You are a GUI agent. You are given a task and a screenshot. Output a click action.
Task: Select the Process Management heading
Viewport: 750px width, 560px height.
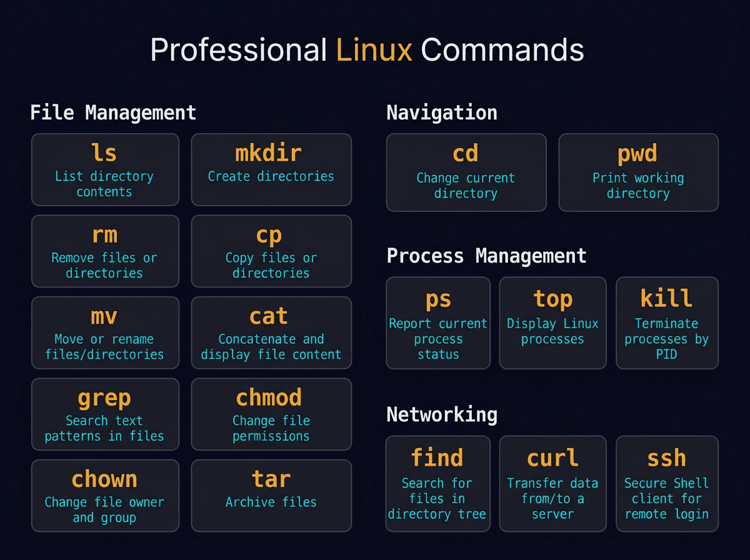(x=487, y=256)
